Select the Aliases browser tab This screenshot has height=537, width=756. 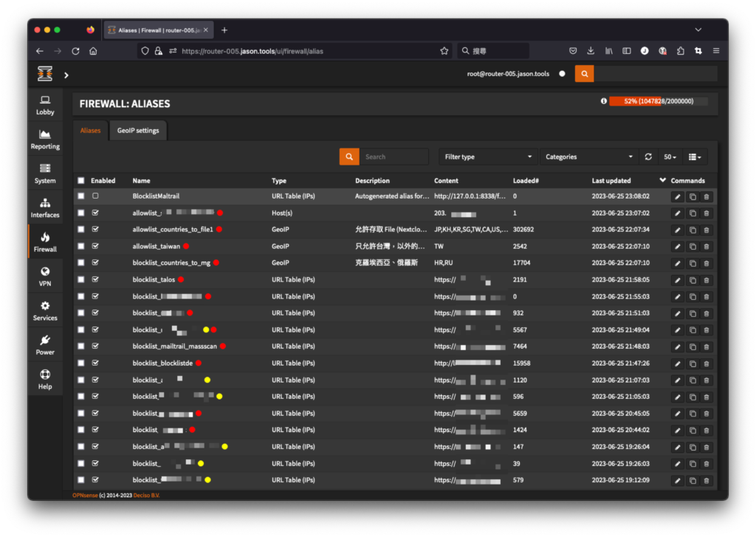[x=159, y=30]
